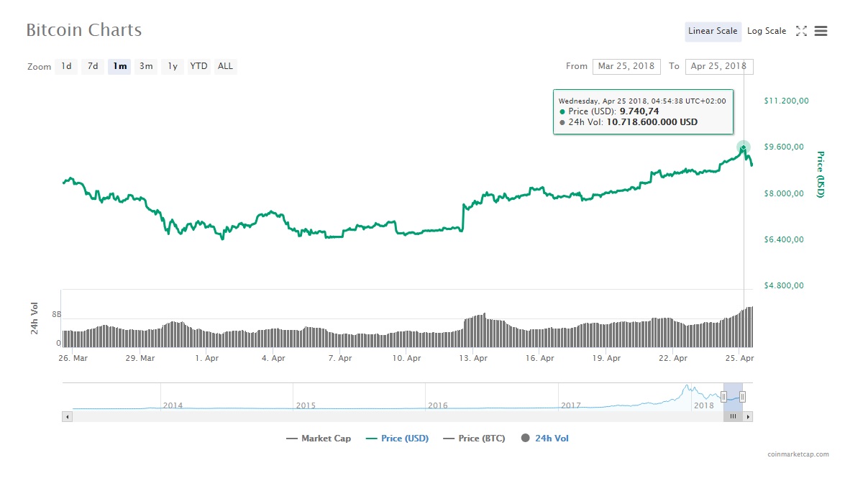868x491 pixels.
Task: Switch to Linear Scale
Action: point(713,31)
